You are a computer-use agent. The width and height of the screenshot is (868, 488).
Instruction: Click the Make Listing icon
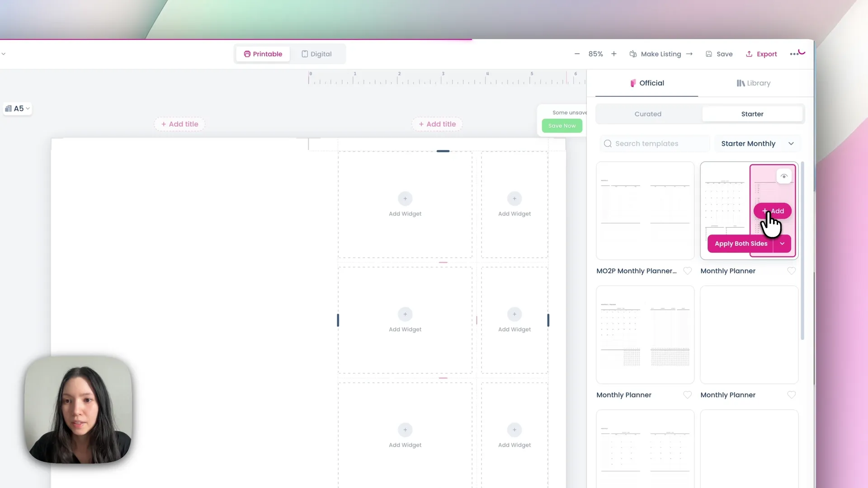633,54
